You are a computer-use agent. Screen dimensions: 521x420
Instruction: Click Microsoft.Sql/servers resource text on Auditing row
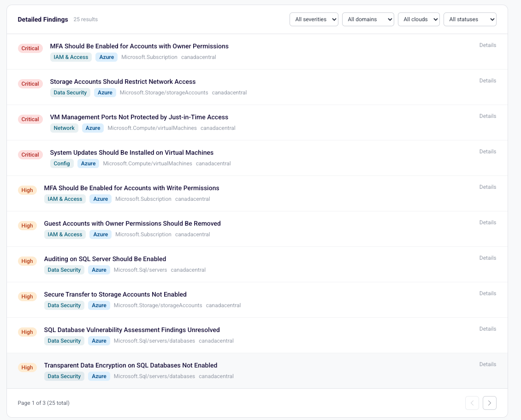click(x=140, y=270)
